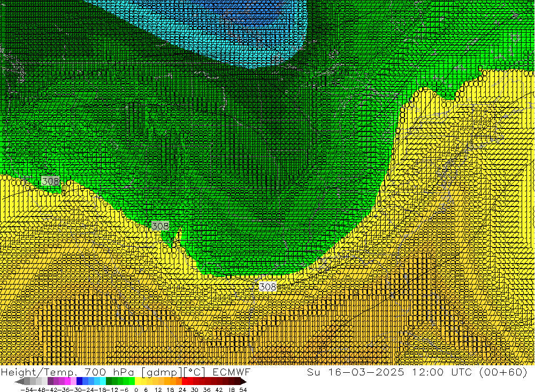Select the cyan legend swatch above -18
This screenshot has height=392, width=535.
pyautogui.click(x=103, y=381)
